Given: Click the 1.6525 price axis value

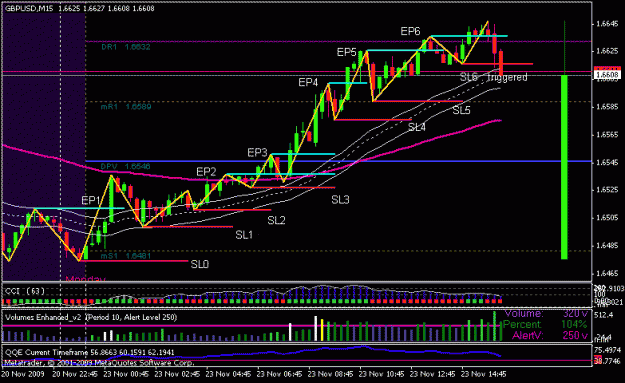Looking at the screenshot, I should pos(607,190).
